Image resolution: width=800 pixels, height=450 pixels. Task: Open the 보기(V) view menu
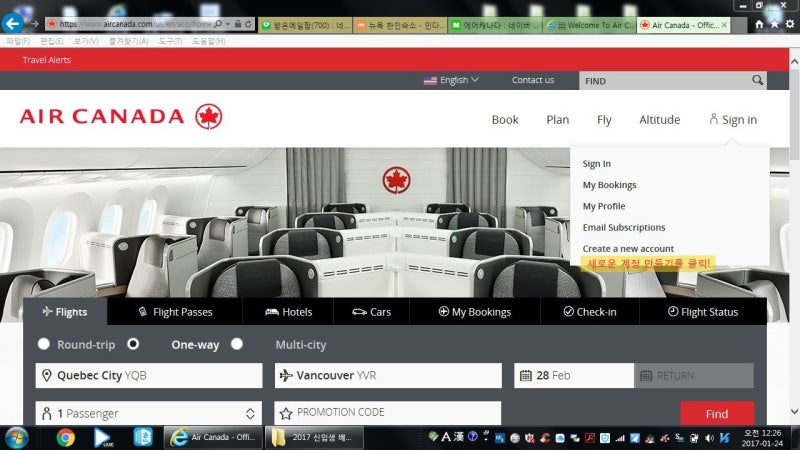(86, 41)
